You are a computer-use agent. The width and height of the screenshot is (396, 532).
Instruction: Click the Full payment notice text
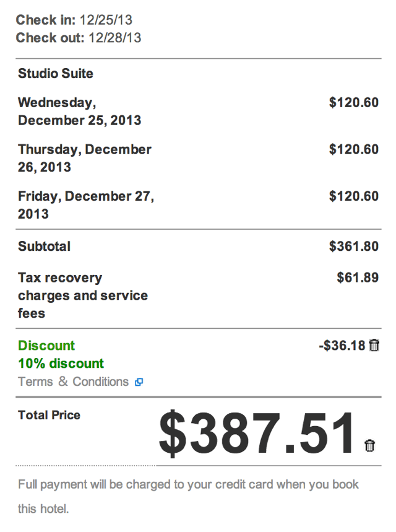(188, 496)
